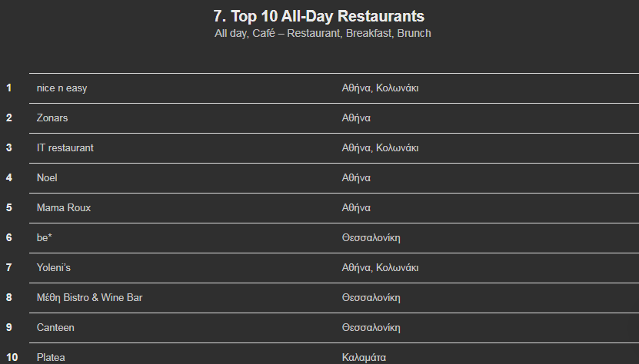The width and height of the screenshot is (639, 364).
Task: Click the Αθήνα location beside Zonars
Action: click(x=356, y=117)
